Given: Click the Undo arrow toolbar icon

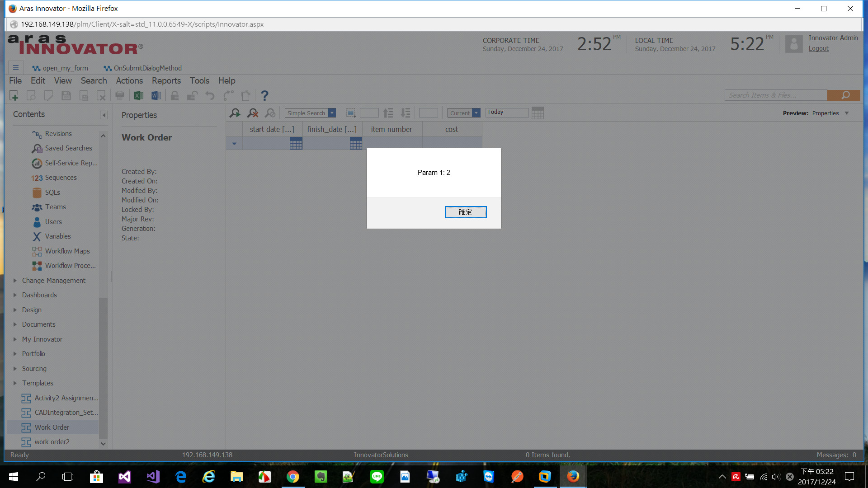Looking at the screenshot, I should 210,96.
